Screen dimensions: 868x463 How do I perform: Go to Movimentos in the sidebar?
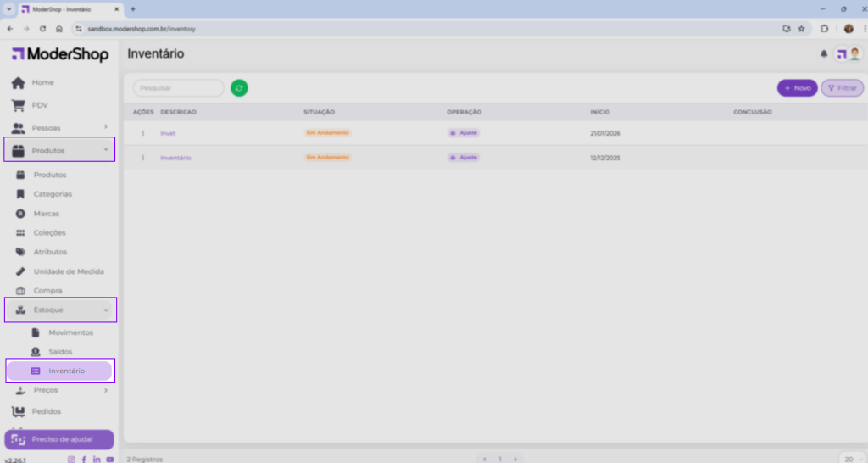tap(70, 332)
